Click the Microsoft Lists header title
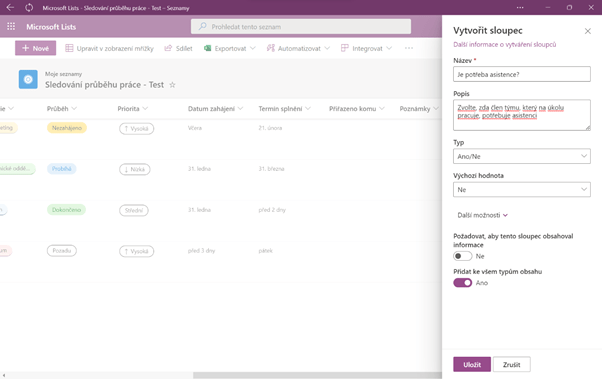Image resolution: width=602 pixels, height=379 pixels. [51, 27]
